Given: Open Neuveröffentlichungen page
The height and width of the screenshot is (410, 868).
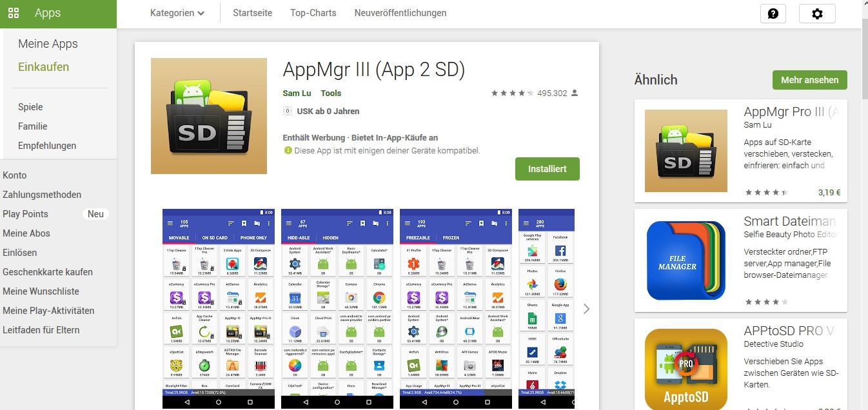Looking at the screenshot, I should tap(400, 13).
